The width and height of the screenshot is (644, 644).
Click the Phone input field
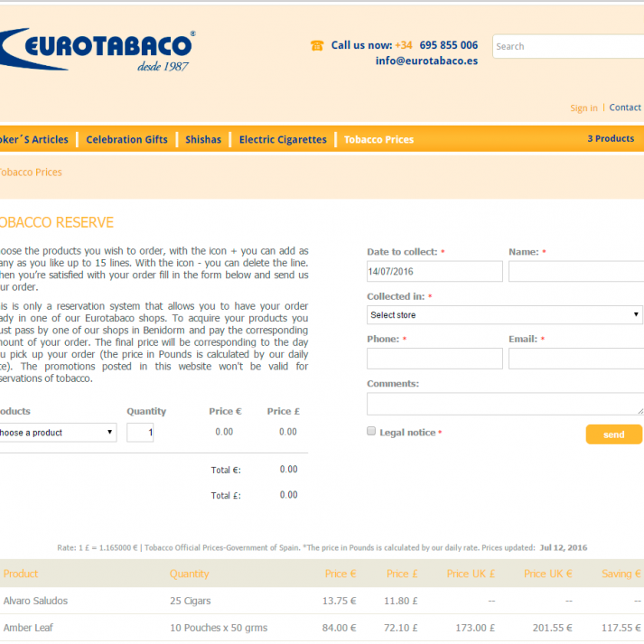[434, 359]
